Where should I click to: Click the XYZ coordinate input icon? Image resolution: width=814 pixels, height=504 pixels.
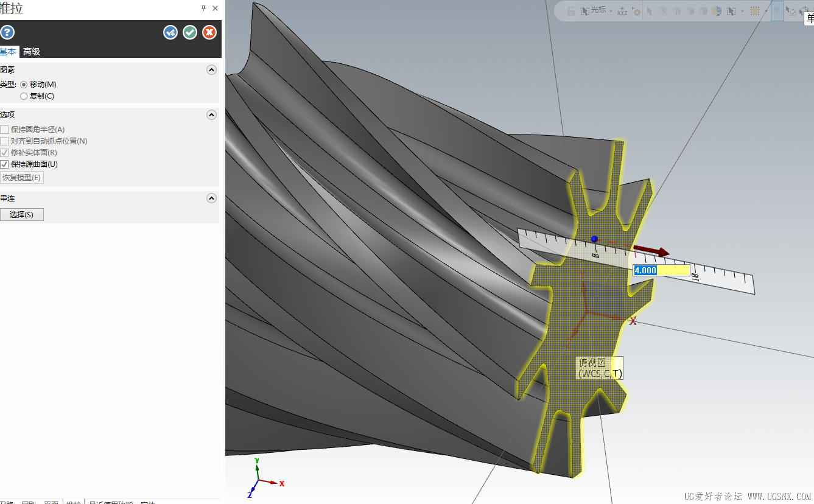(x=622, y=11)
